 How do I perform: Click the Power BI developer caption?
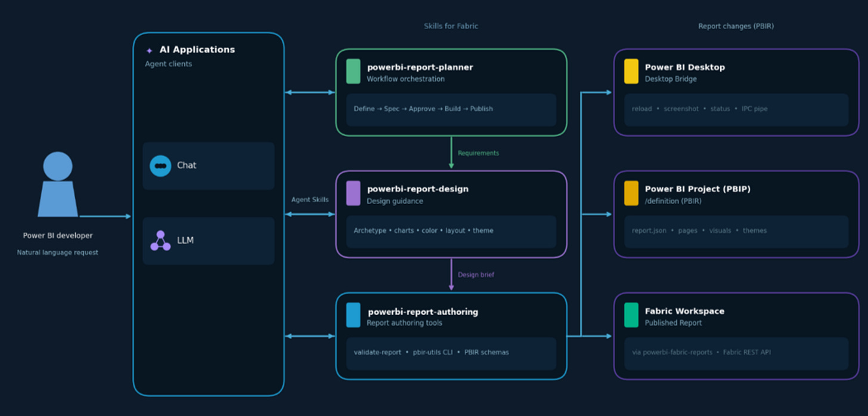(x=58, y=236)
